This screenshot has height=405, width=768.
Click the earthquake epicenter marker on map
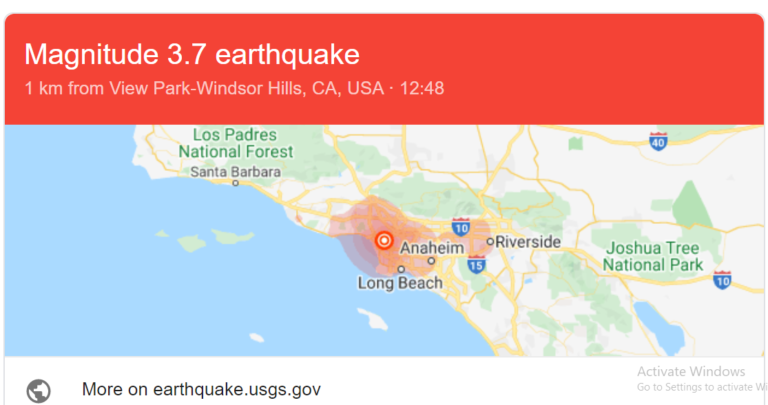tap(384, 240)
